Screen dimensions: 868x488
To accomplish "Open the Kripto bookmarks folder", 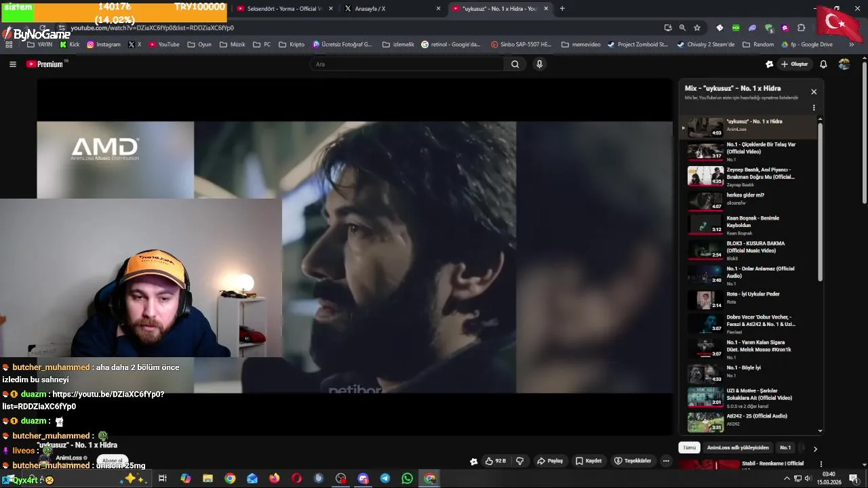I will tap(292, 45).
